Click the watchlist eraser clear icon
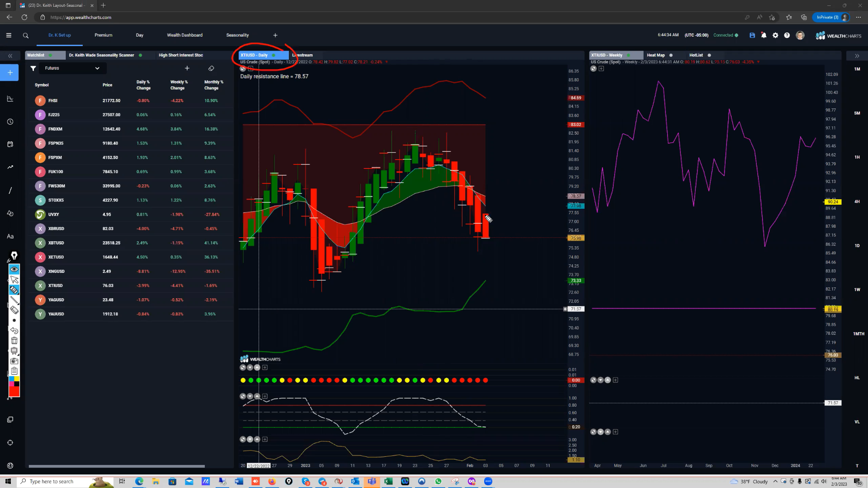Screen dimensions: 868x488 [211, 68]
